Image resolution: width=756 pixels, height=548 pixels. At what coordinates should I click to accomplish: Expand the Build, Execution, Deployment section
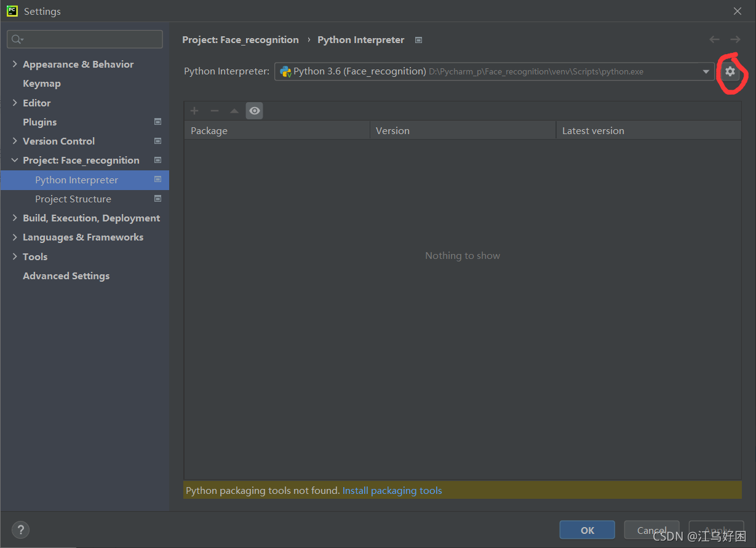click(x=14, y=218)
